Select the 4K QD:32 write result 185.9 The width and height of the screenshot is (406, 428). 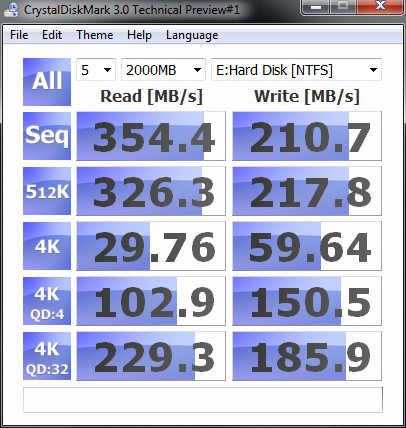307,356
